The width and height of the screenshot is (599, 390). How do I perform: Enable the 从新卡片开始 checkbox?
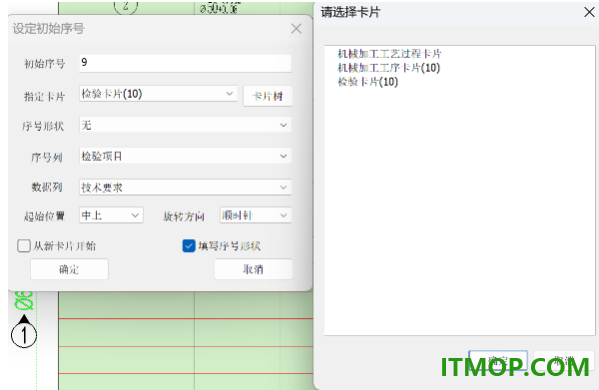point(24,246)
